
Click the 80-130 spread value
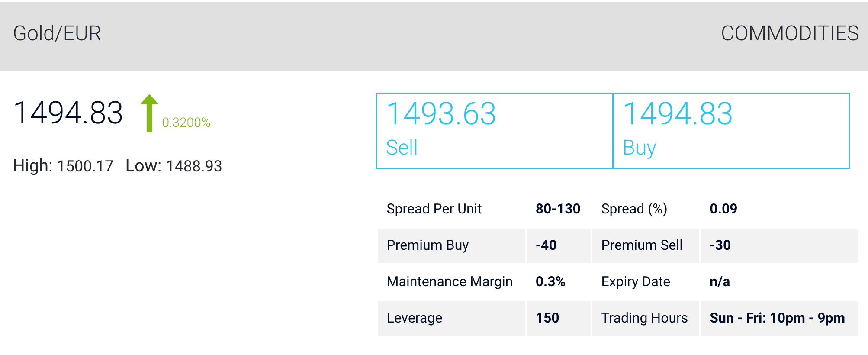tap(558, 209)
